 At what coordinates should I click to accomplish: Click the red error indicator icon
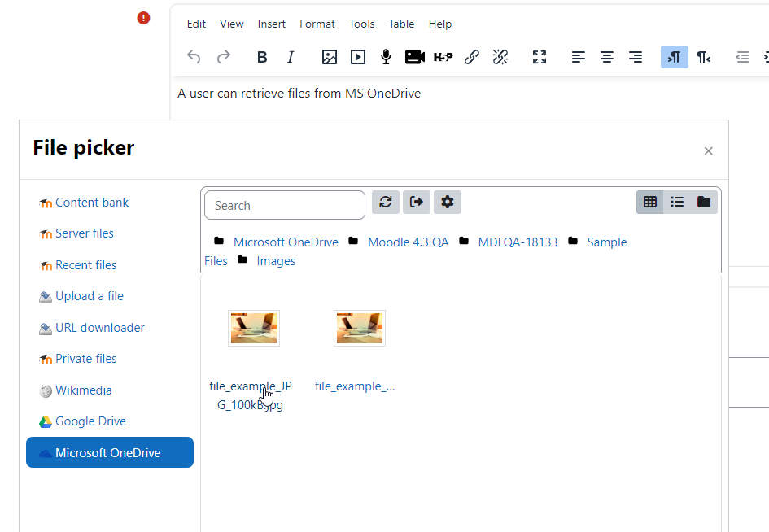click(143, 18)
